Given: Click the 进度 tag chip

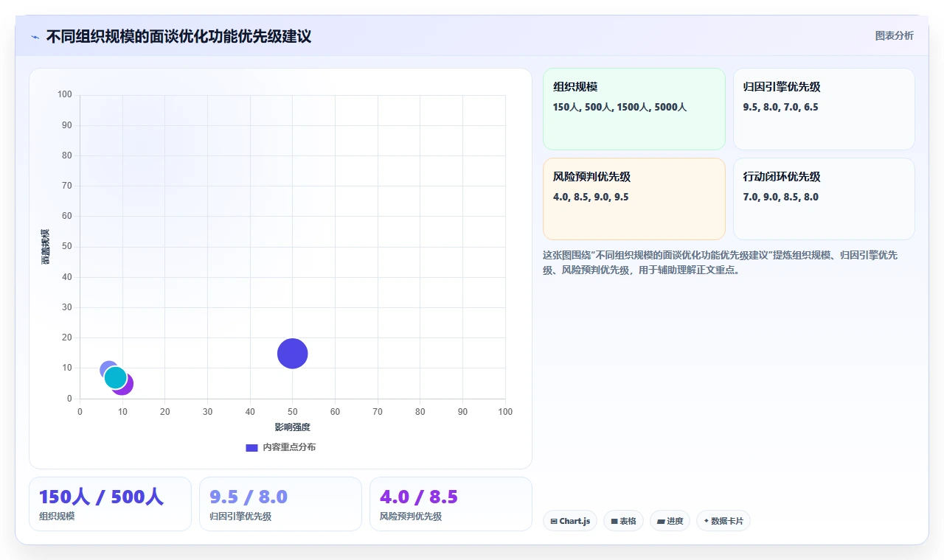Looking at the screenshot, I should coord(670,521).
